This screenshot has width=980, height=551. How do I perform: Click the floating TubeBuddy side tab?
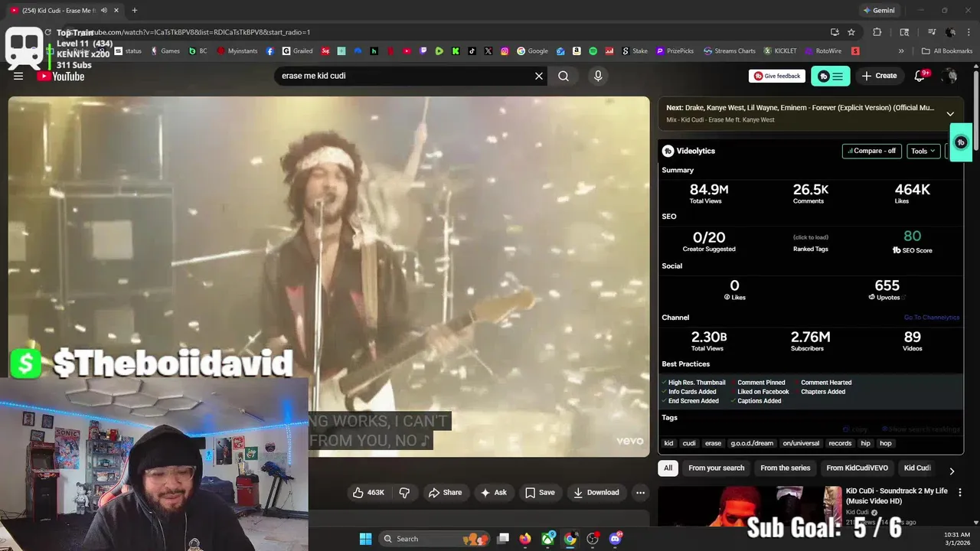coord(962,142)
